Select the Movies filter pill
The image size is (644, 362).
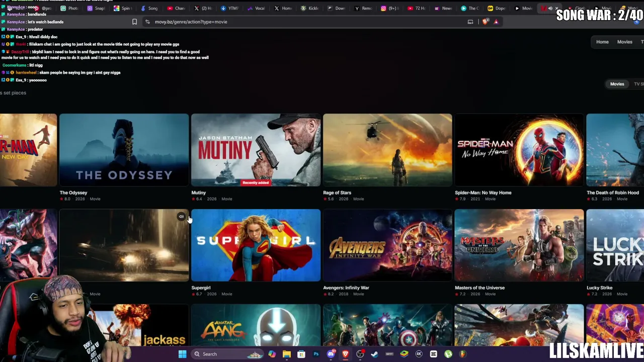617,84
